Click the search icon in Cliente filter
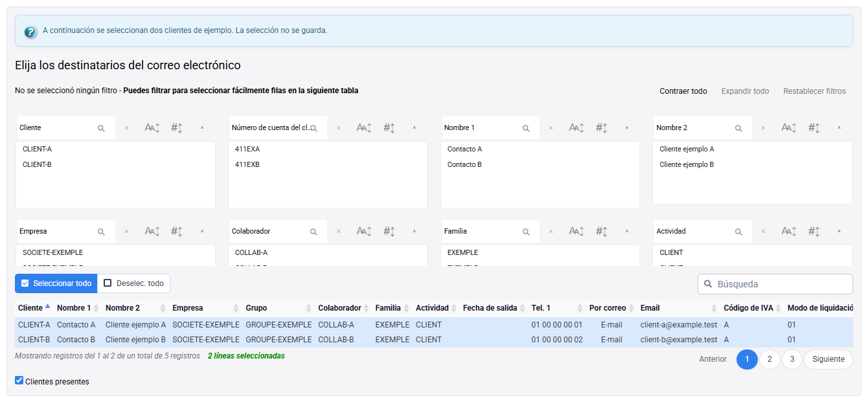Image resolution: width=868 pixels, height=409 pixels. click(x=101, y=128)
